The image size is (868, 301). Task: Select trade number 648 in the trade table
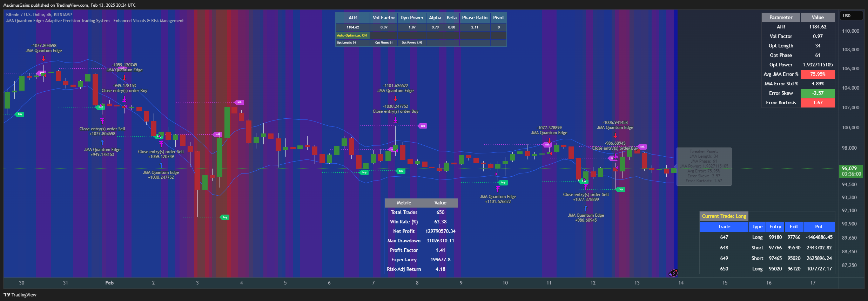[x=724, y=248]
